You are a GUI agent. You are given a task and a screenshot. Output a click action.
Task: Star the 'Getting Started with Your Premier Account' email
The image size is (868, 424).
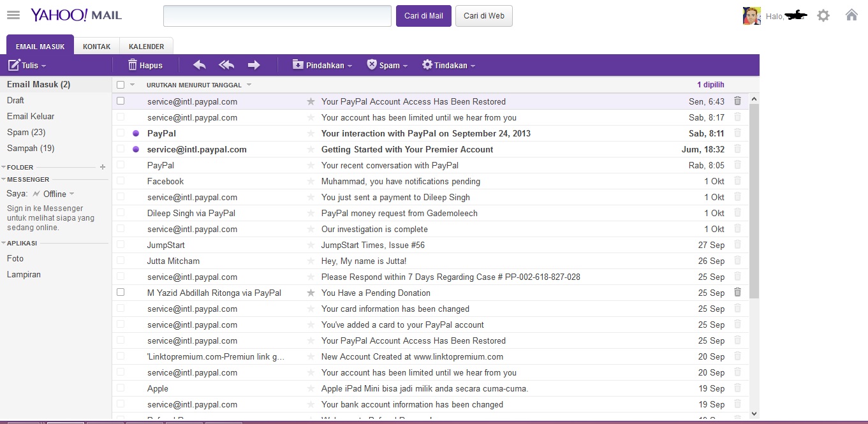tap(311, 149)
